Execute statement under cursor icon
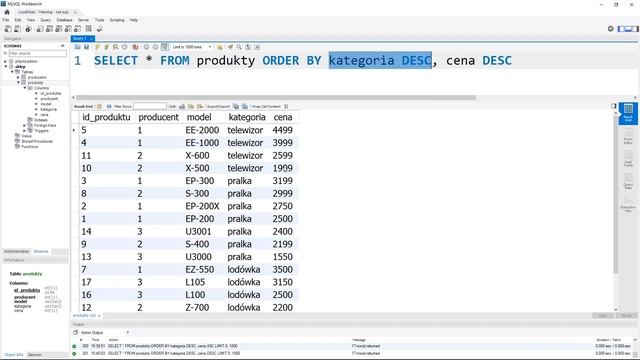This screenshot has width=640, height=360. (107, 47)
